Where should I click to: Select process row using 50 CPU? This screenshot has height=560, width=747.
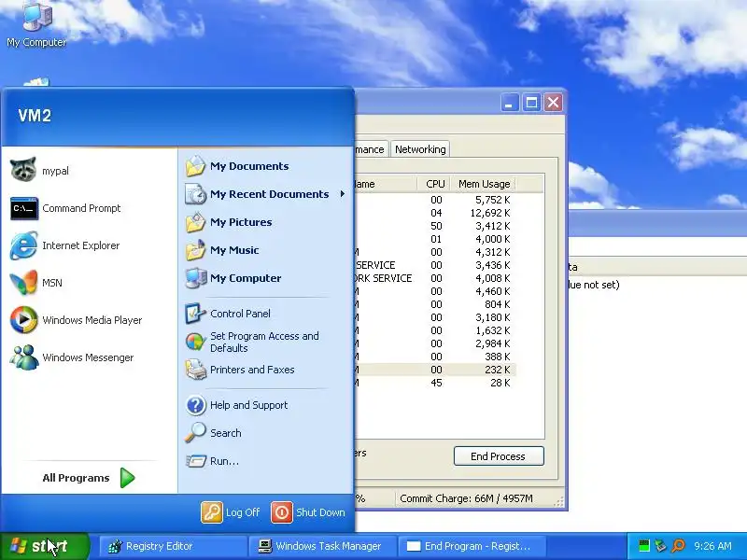(436, 226)
